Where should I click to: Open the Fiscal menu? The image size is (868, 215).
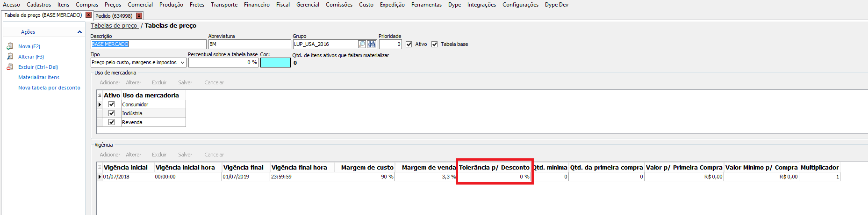[x=283, y=5]
